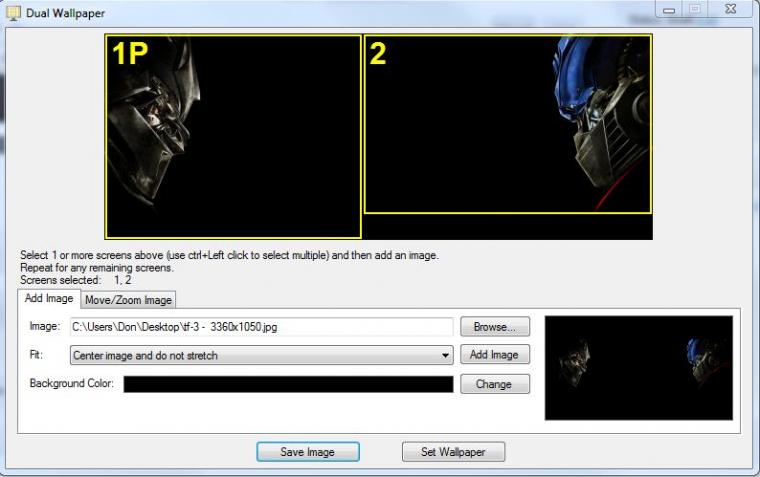Viewport: 760px width, 477px height.
Task: Select screen 2 in the monitor preview
Action: point(507,124)
